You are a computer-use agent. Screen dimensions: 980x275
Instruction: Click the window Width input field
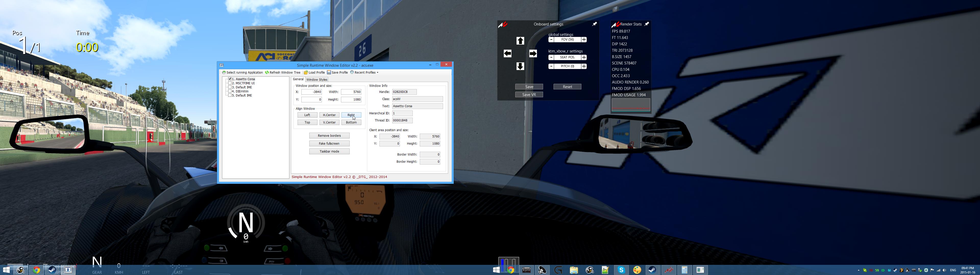click(x=351, y=92)
